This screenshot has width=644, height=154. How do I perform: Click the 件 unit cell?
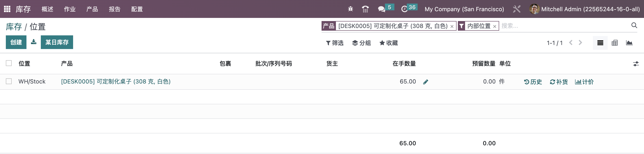click(502, 82)
